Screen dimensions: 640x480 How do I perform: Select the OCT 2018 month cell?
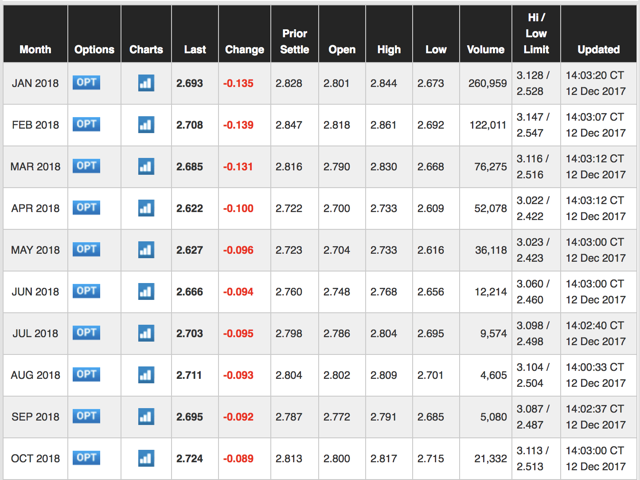[x=35, y=458]
